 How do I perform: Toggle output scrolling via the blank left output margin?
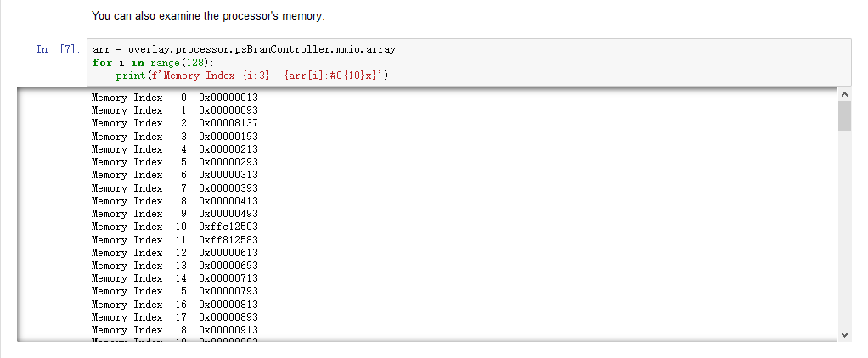click(51, 212)
